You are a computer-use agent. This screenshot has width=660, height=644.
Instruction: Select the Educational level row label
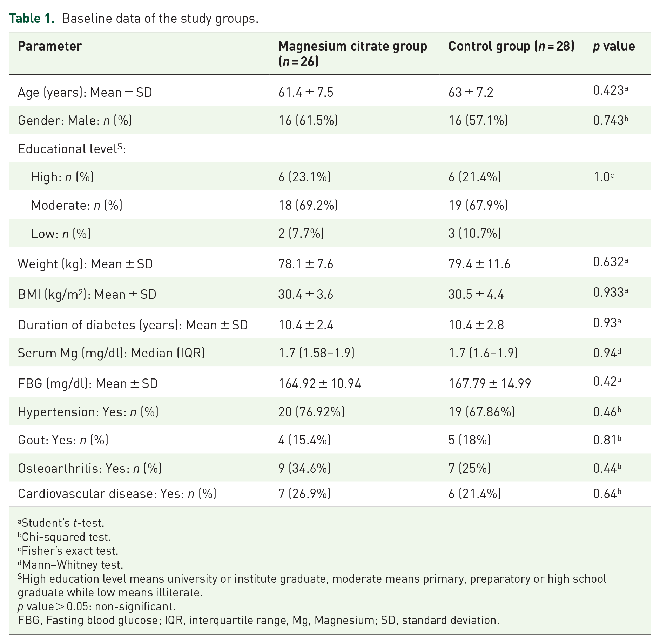(72, 149)
